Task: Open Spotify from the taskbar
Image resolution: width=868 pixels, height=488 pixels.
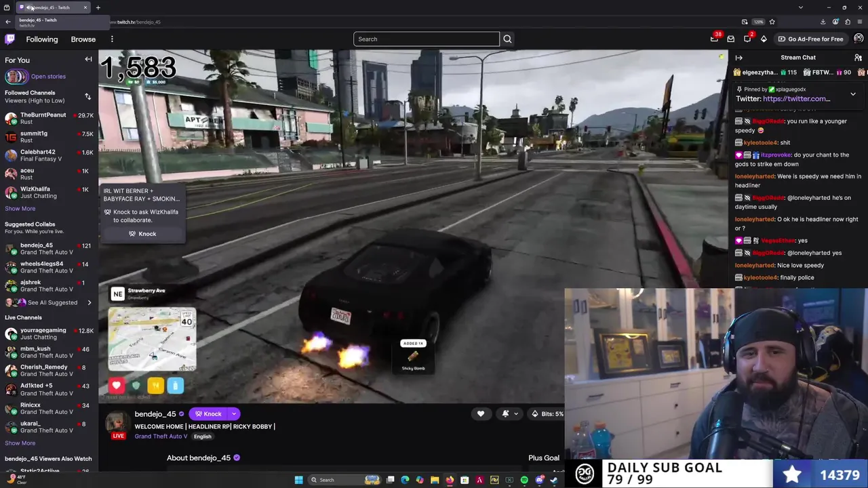Action: [524, 480]
